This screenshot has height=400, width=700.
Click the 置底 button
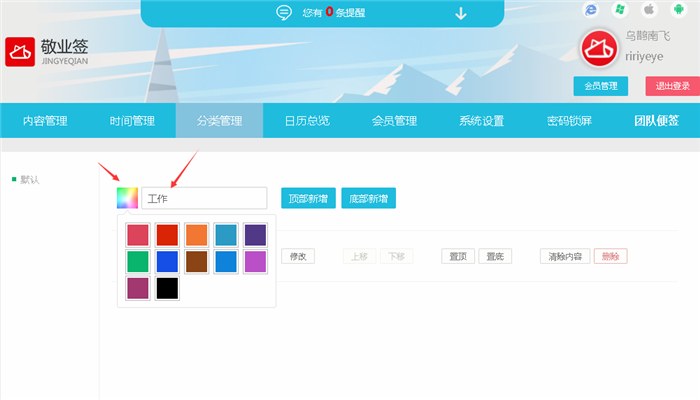tap(495, 256)
